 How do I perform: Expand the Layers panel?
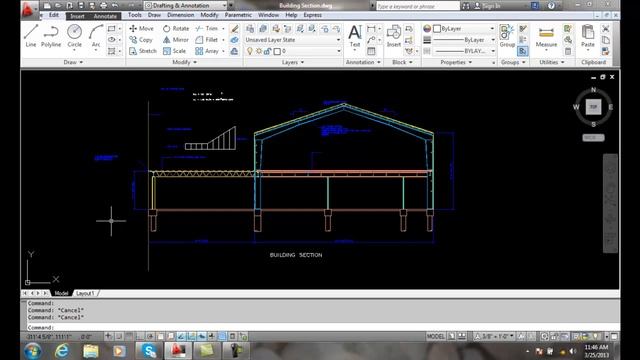pos(293,62)
